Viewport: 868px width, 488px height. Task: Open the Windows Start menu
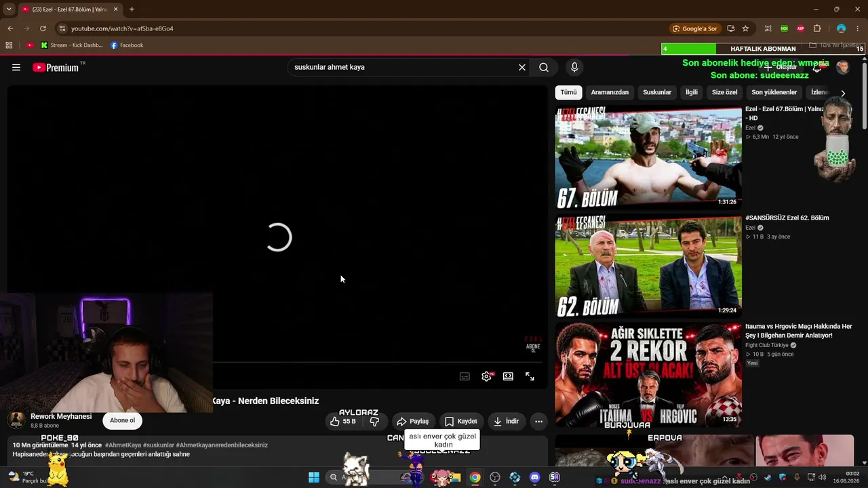click(x=314, y=477)
